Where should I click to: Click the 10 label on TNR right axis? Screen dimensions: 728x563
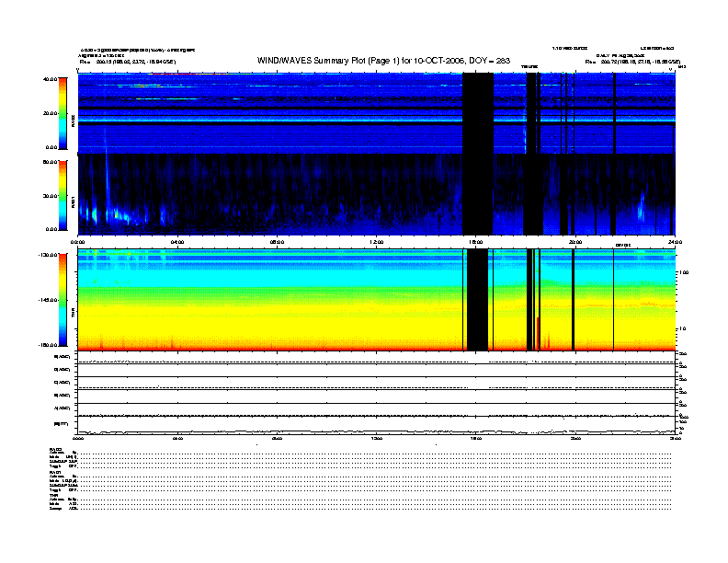682,328
